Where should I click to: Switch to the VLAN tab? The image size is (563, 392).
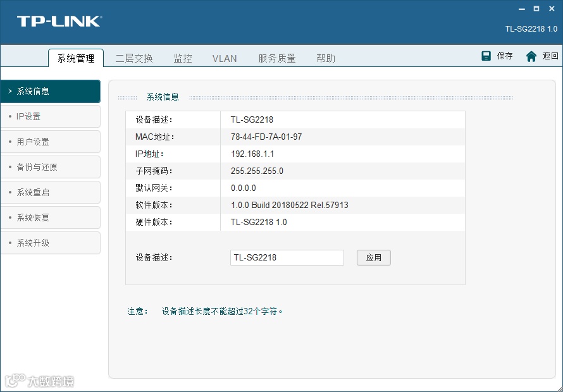225,59
